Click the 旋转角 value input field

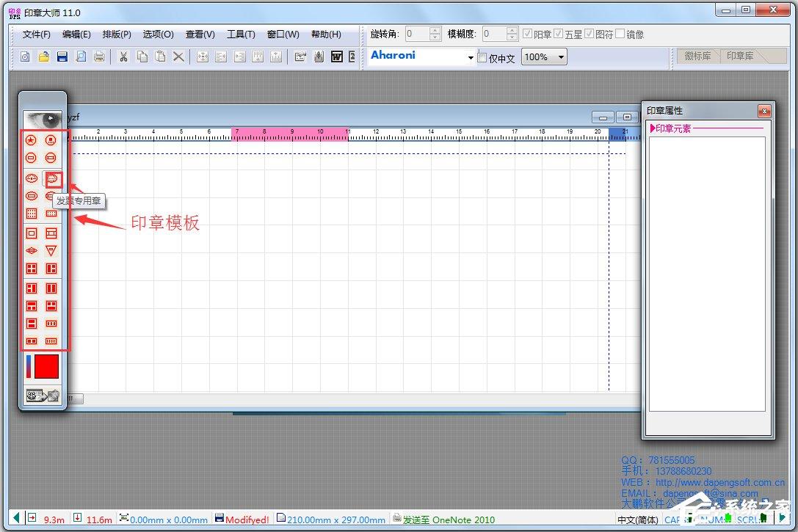tap(417, 34)
